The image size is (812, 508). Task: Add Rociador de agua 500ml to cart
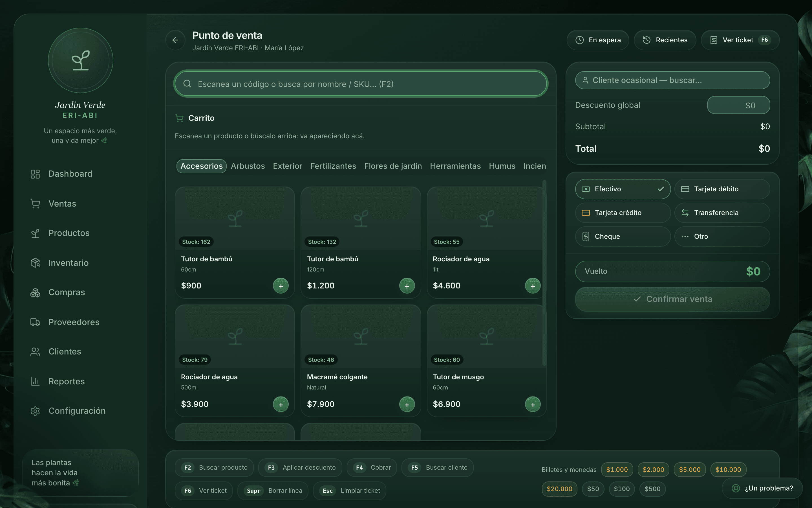click(x=281, y=404)
